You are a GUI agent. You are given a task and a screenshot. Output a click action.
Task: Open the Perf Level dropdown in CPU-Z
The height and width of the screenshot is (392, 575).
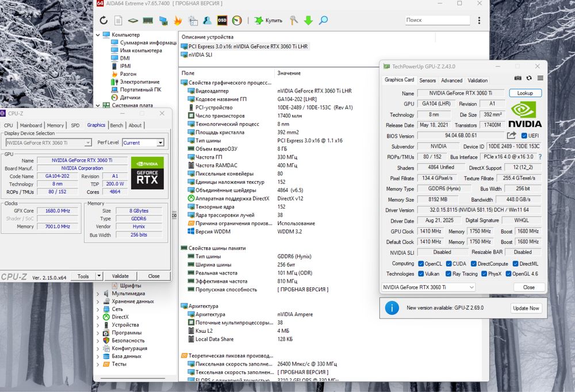(x=160, y=143)
